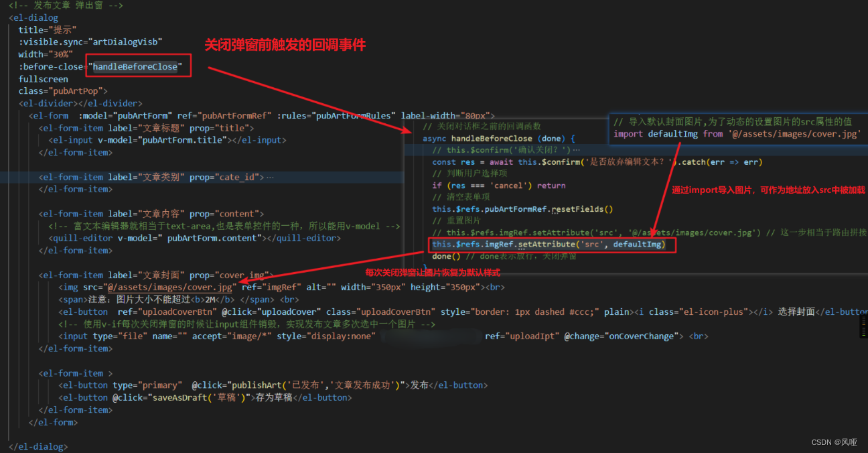Click ref="pubArtFormRef" in el-form tag
Screen dimensions: 868x453
point(224,115)
